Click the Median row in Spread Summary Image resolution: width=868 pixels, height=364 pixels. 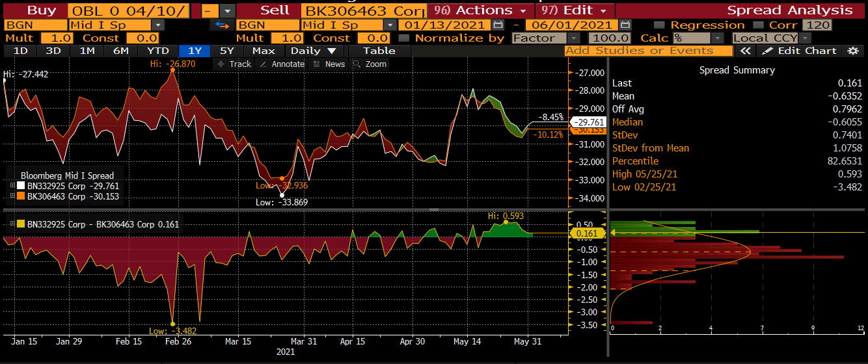[737, 122]
